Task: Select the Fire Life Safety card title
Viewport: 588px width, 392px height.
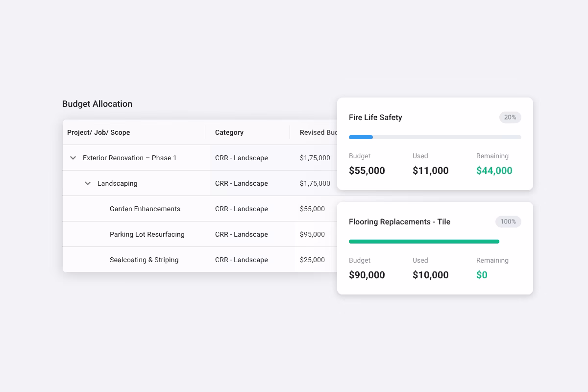Action: click(x=375, y=117)
